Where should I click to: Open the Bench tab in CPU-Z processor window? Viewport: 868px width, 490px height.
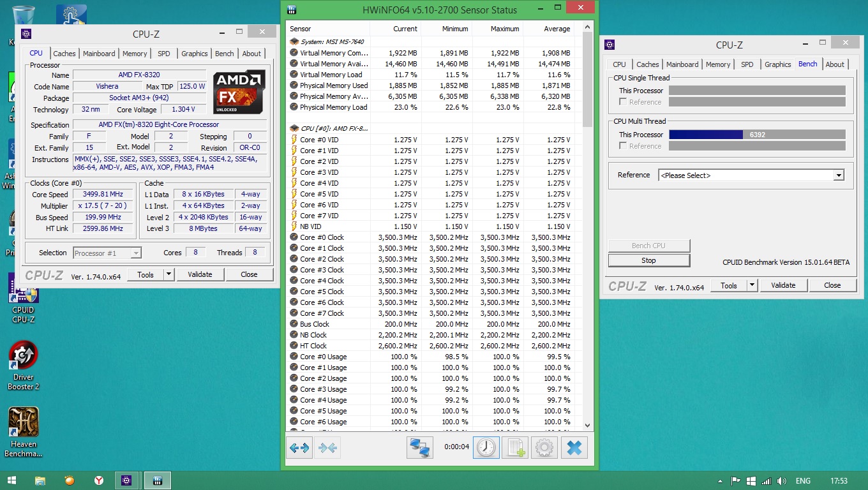point(224,54)
